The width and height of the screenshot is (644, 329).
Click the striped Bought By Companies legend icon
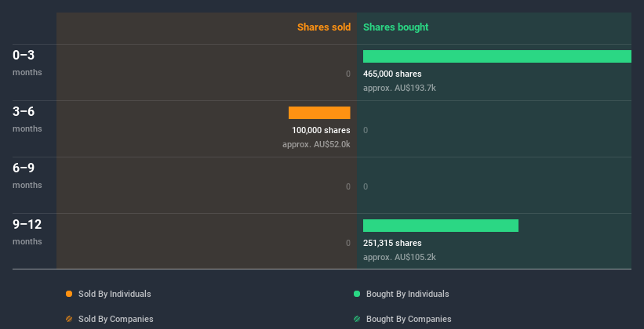click(x=357, y=319)
